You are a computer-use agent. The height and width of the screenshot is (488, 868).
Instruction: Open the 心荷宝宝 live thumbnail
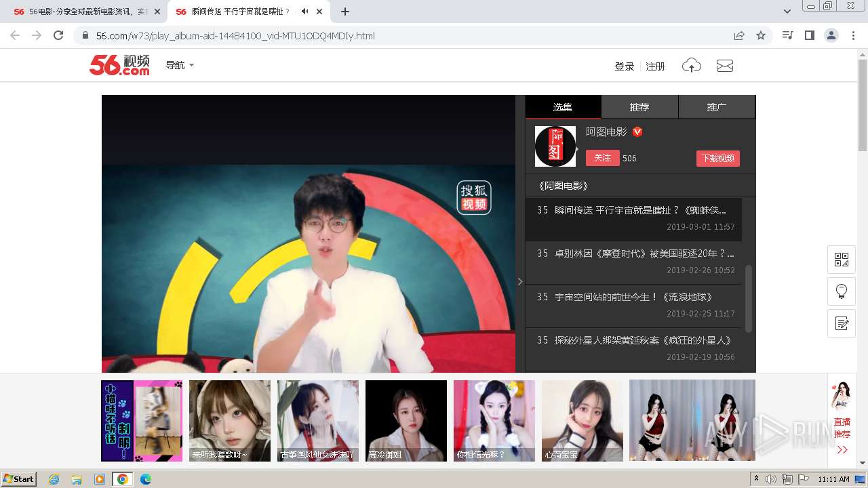click(x=583, y=421)
